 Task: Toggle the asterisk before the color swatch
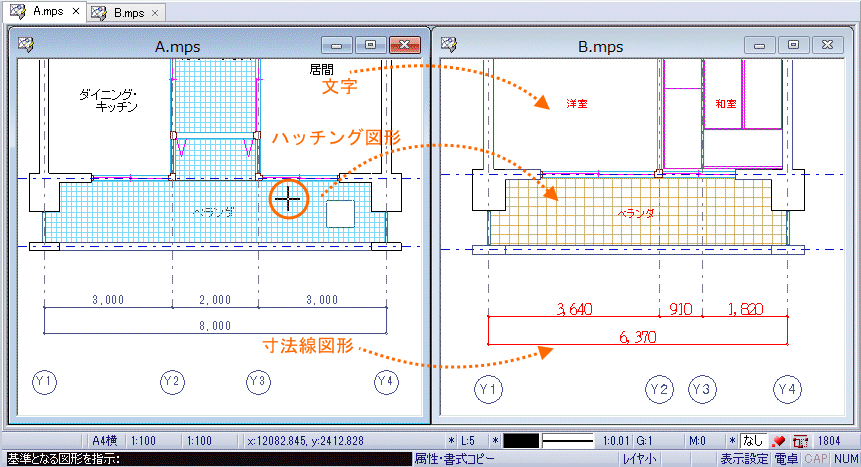coord(495,441)
